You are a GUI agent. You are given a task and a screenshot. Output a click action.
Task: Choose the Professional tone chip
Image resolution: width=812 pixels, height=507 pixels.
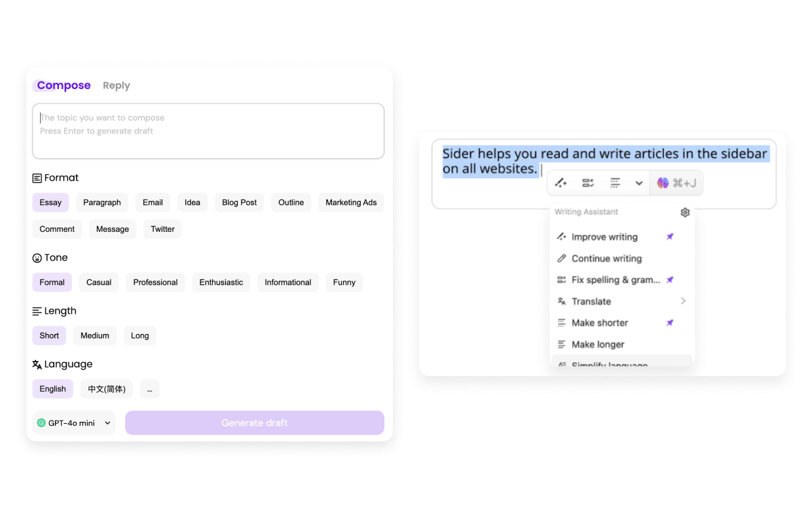click(x=155, y=282)
